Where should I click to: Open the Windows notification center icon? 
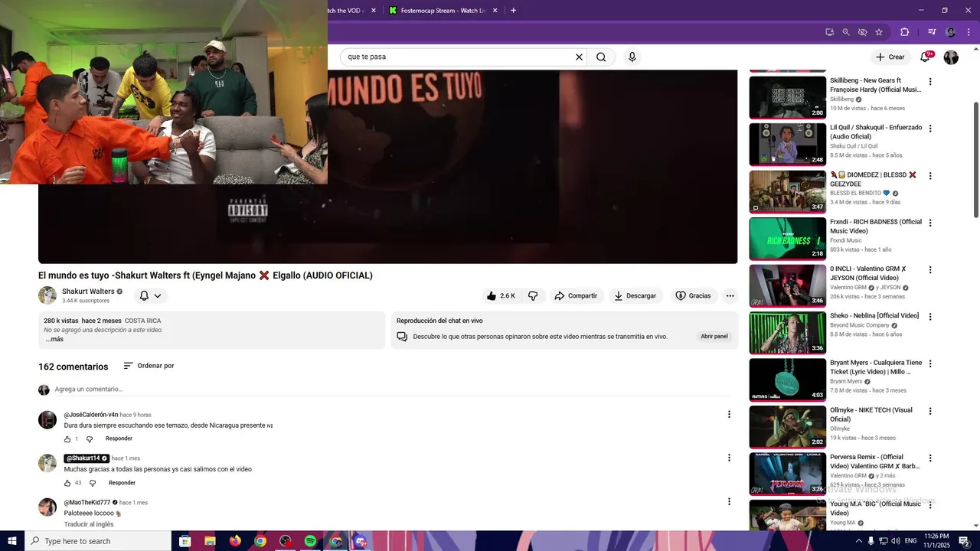click(964, 541)
